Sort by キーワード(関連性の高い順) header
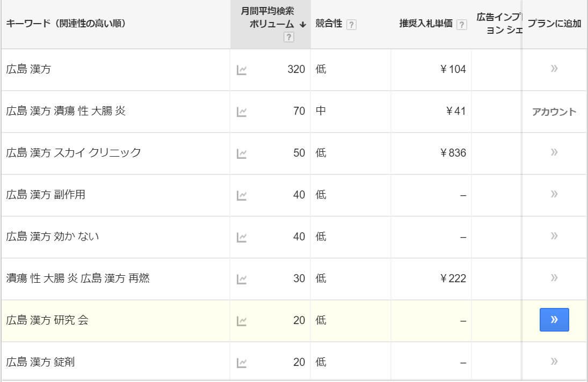Screen dimensions: 588x382 pos(66,24)
